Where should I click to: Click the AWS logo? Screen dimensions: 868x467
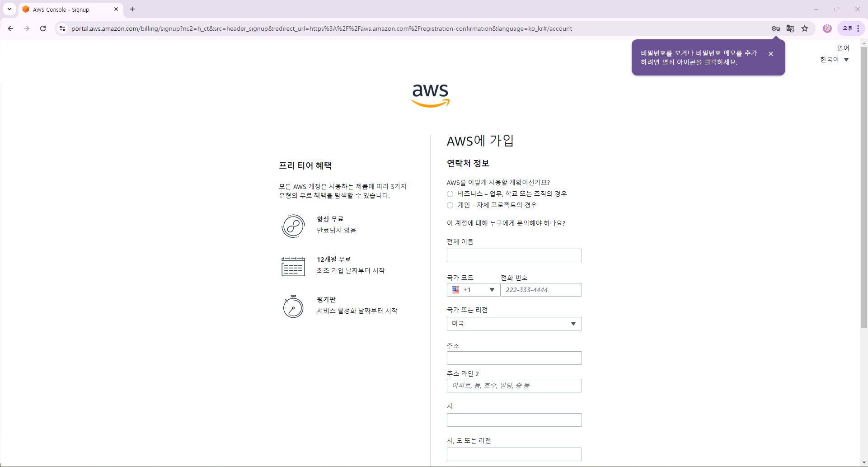431,95
